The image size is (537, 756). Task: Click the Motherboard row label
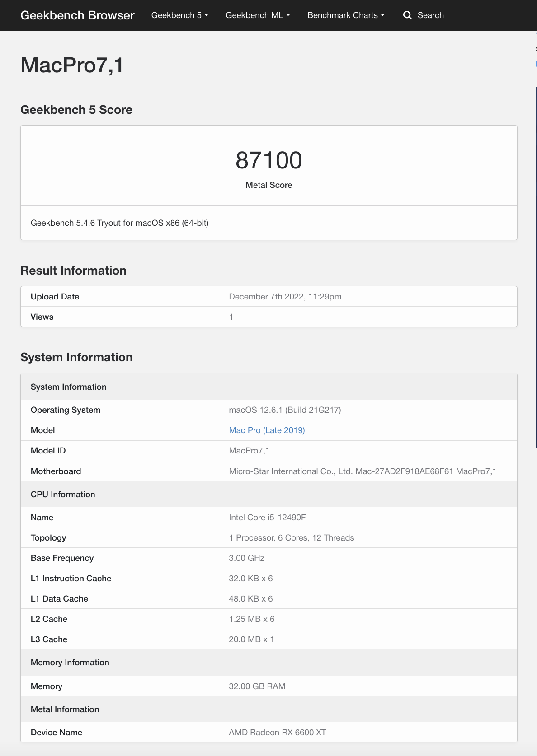(x=56, y=471)
